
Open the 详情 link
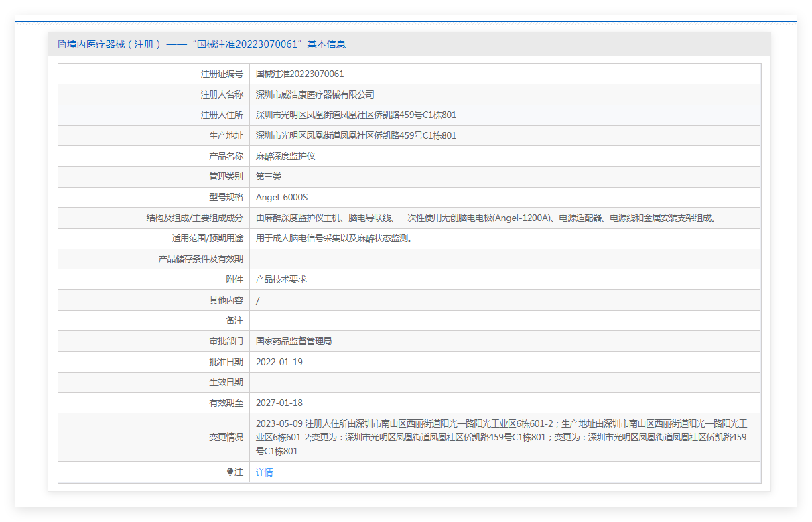264,472
